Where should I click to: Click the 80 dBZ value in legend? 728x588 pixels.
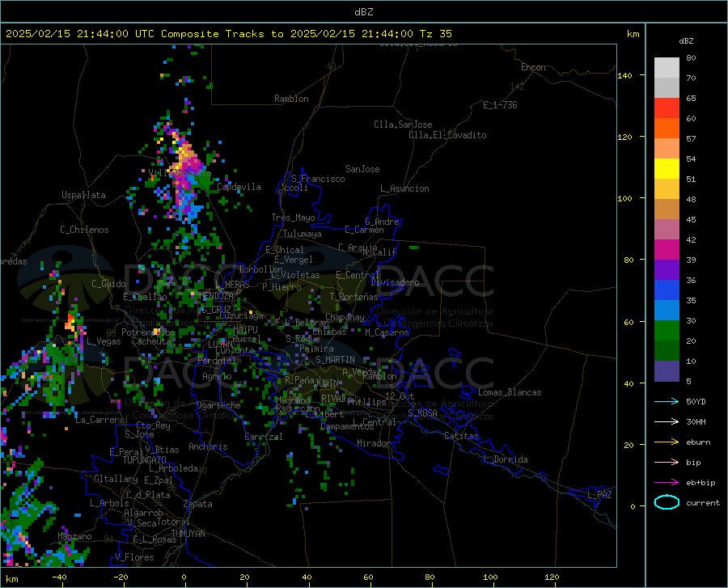[x=691, y=58]
